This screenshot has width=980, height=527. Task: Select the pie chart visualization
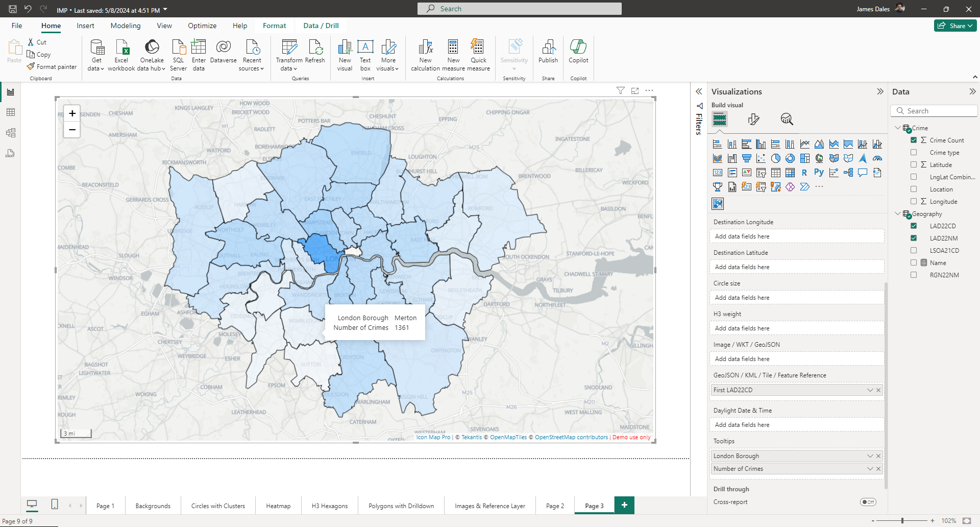776,158
